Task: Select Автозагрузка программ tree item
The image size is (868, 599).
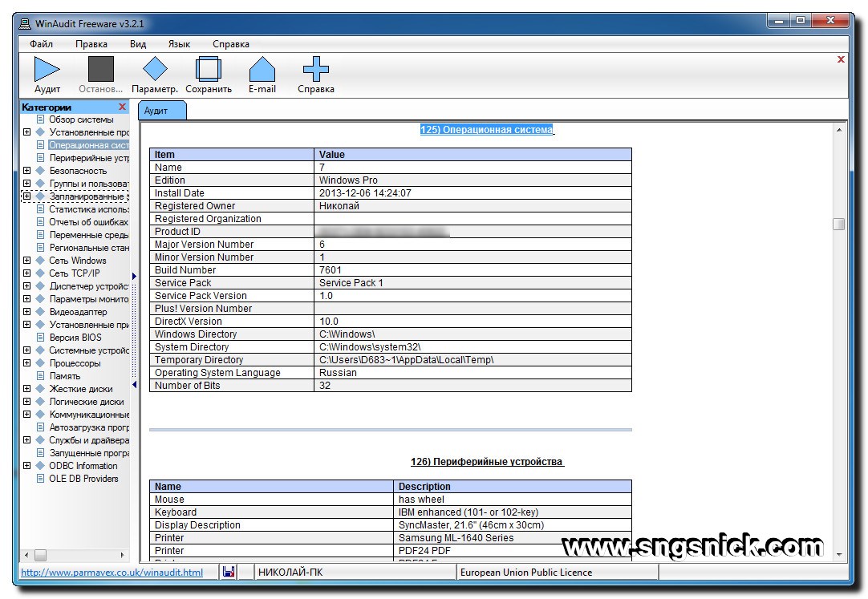Action: tap(88, 427)
